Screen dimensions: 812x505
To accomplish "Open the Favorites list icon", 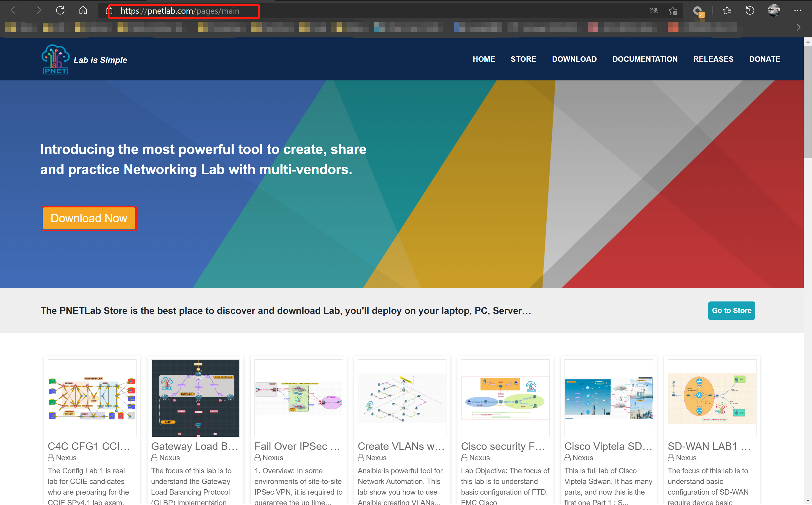I will click(727, 11).
